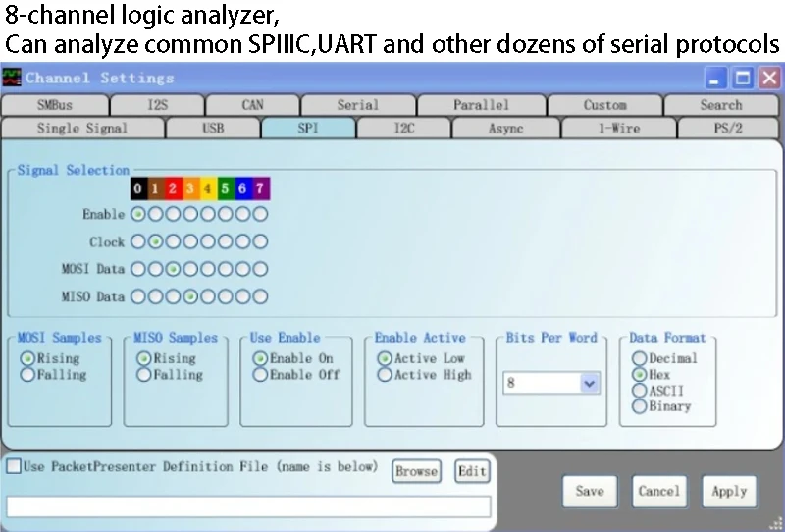Open the CAN protocol tab
The image size is (785, 532).
pos(252,105)
